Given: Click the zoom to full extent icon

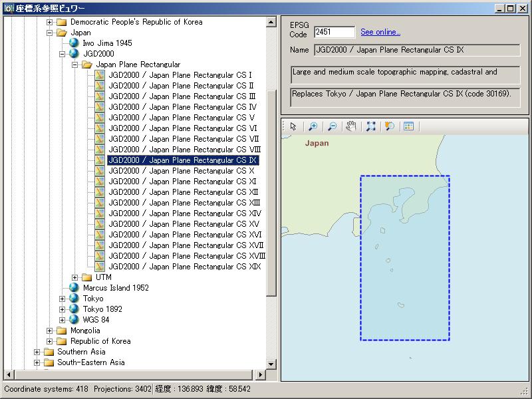Looking at the screenshot, I should (x=370, y=126).
